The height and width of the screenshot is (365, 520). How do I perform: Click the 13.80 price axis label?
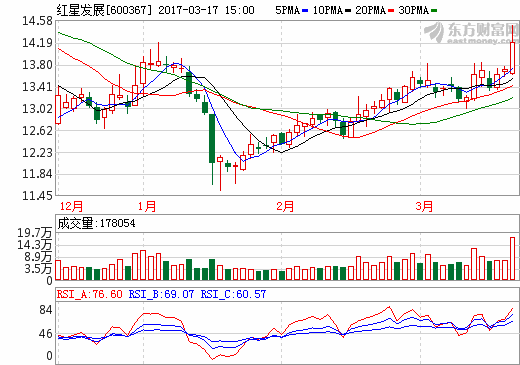tap(37, 65)
